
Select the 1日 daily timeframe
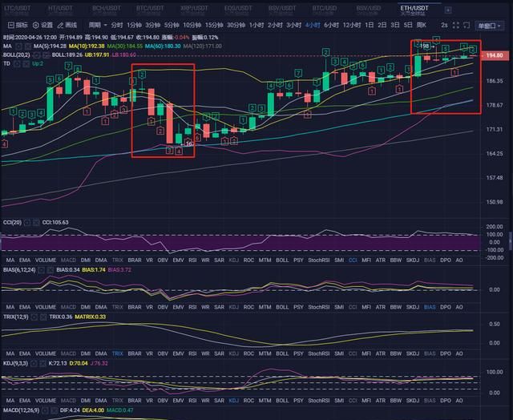pyautogui.click(x=369, y=25)
